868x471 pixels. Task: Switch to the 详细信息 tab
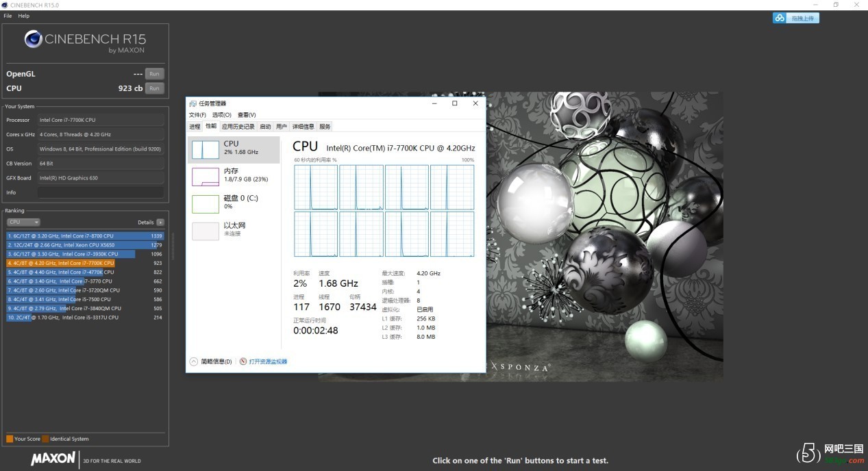pos(303,127)
